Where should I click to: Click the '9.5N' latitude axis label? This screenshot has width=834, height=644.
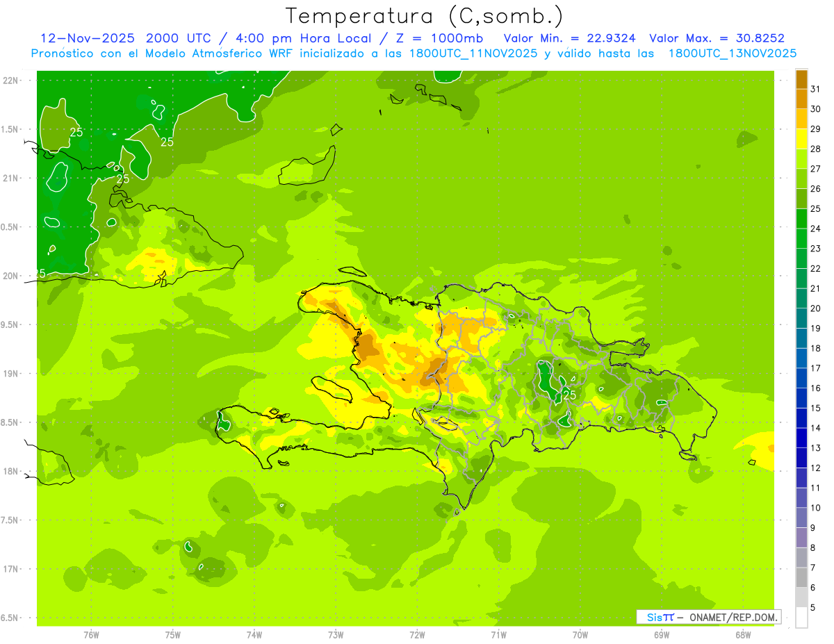pyautogui.click(x=10, y=325)
